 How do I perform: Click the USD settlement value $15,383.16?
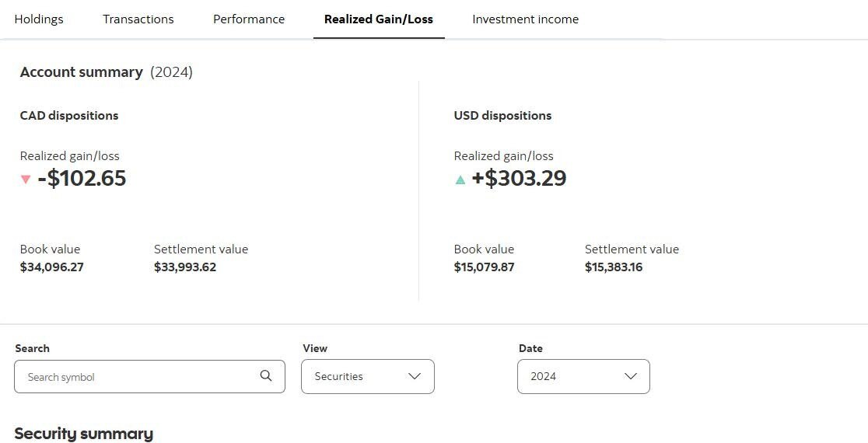click(x=614, y=267)
